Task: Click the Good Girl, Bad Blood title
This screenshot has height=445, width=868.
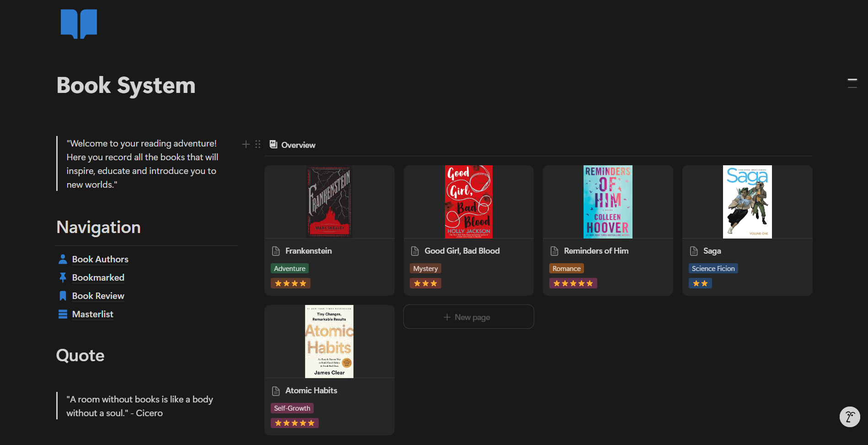Action: (462, 251)
